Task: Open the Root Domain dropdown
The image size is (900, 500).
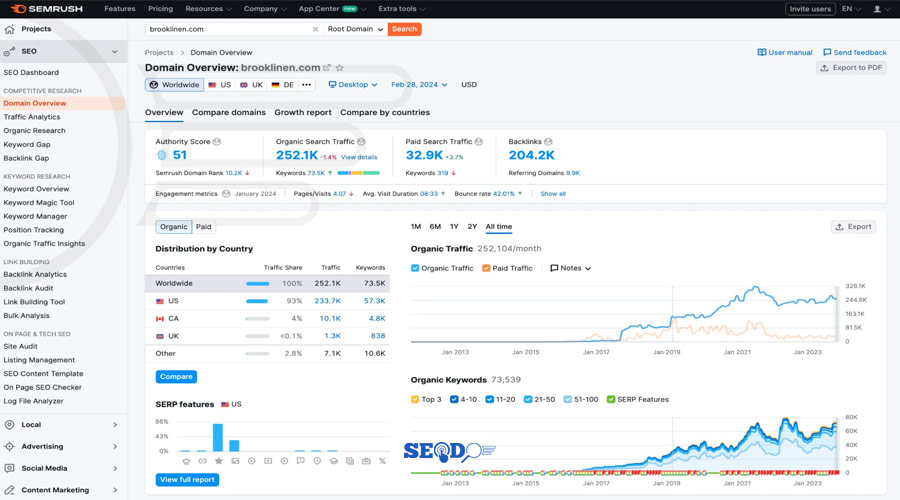Action: tap(355, 29)
